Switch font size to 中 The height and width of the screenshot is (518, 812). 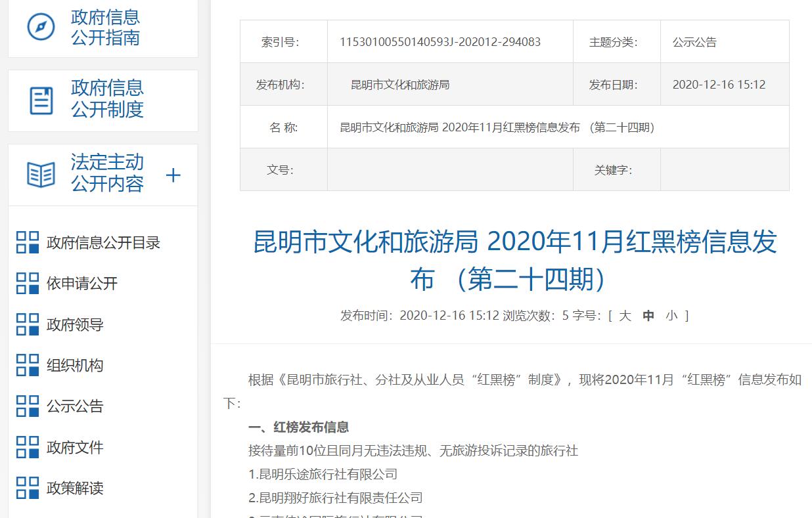pos(648,315)
